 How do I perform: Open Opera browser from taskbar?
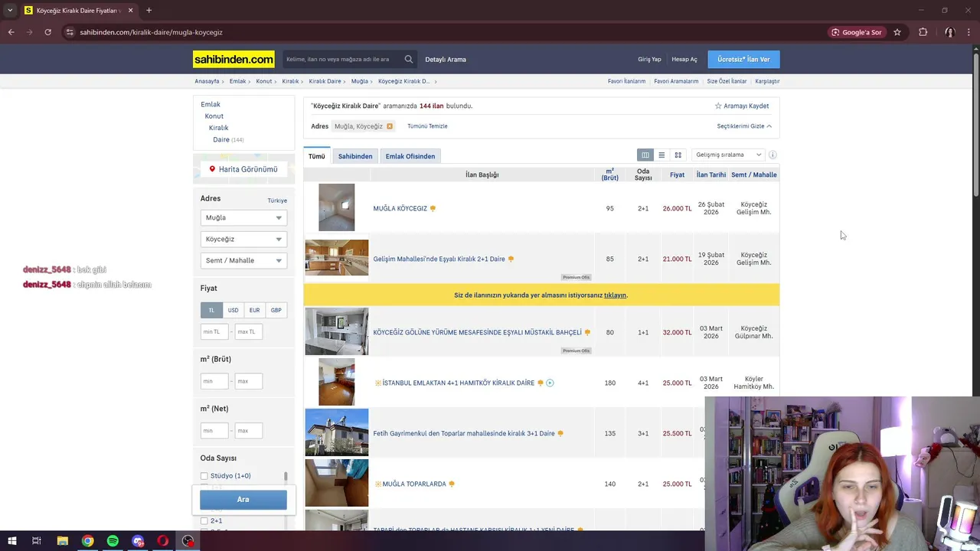pos(163,541)
